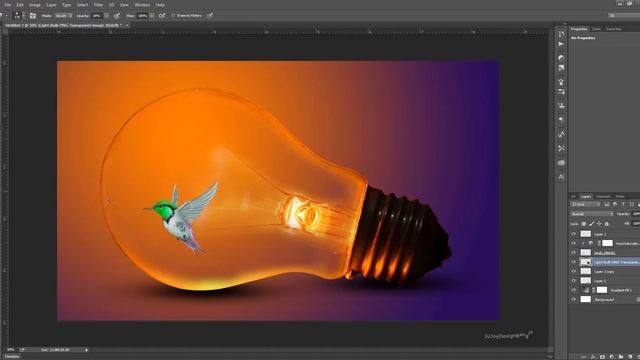Click the Opacity value field in options bar
The image size is (640, 360).
click(x=97, y=16)
